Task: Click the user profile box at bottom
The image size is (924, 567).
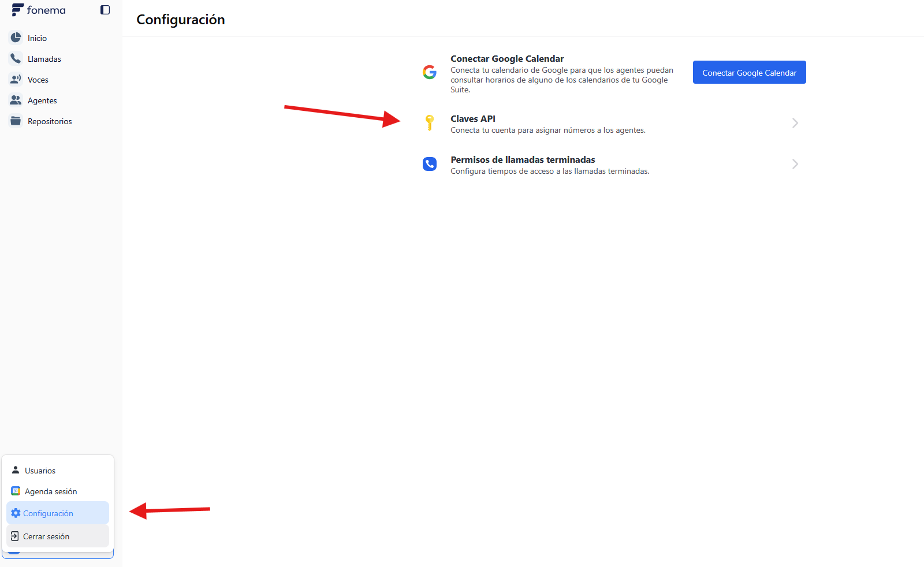Action: click(58, 555)
